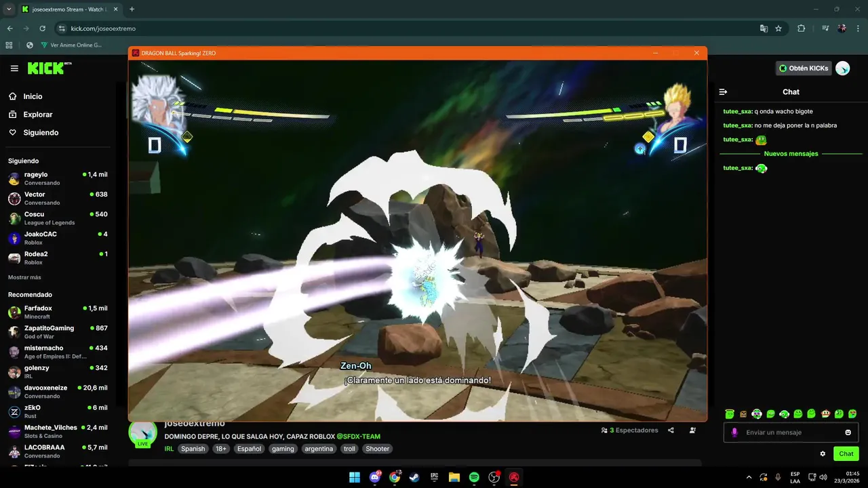Image resolution: width=868 pixels, height=488 pixels.
Task: Click the Espectadores viewer count
Action: [630, 430]
